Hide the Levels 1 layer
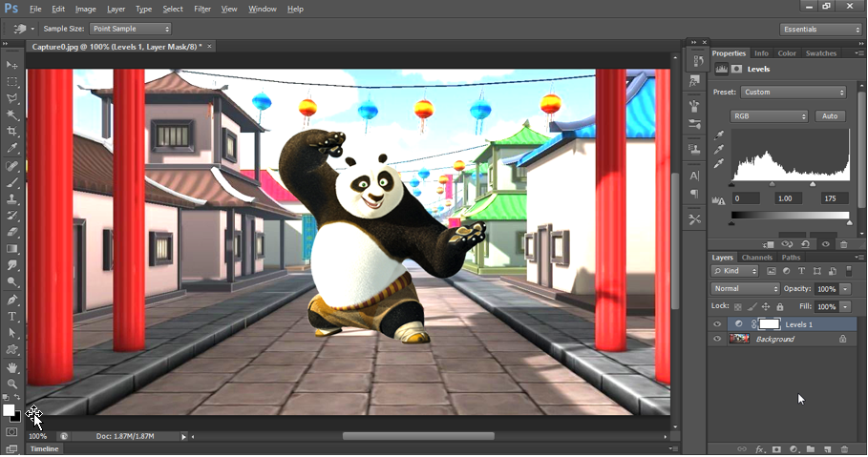 717,324
